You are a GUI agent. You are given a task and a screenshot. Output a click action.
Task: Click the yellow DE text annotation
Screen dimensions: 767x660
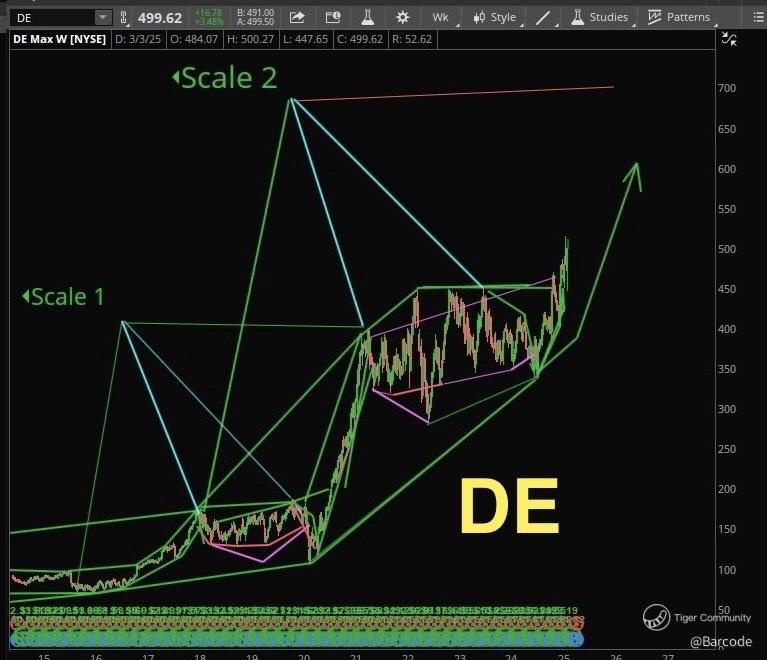509,505
